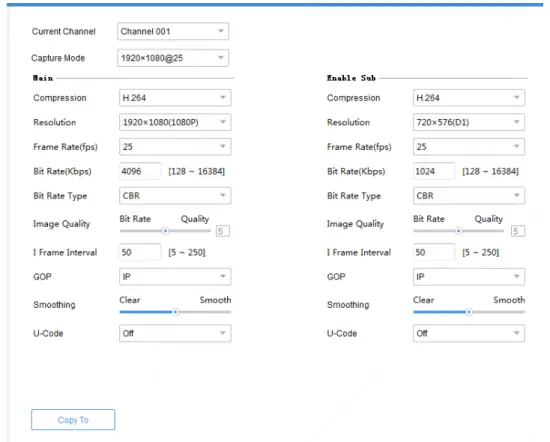Click the Copy To button
Viewport: 550px width, 442px height.
[x=73, y=420]
